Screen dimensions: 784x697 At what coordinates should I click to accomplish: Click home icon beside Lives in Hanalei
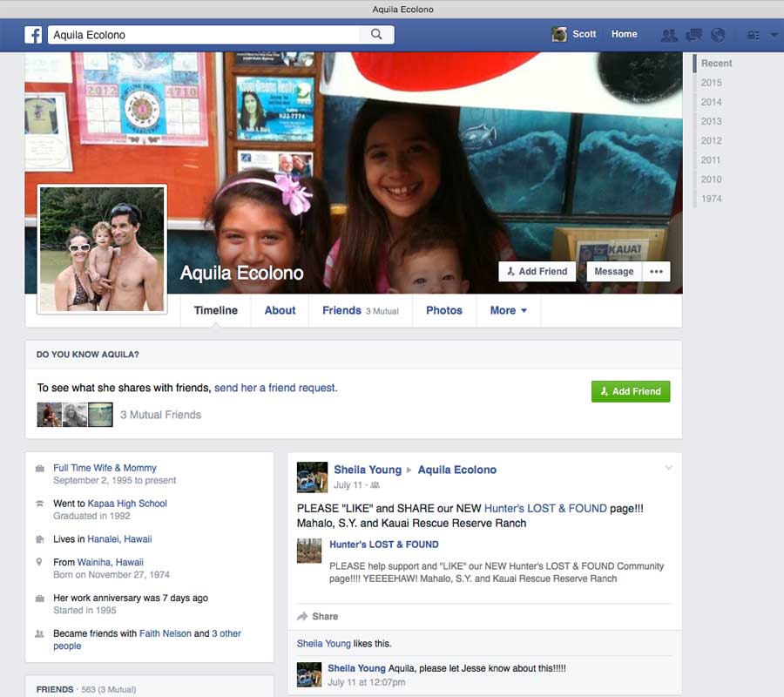(x=39, y=539)
